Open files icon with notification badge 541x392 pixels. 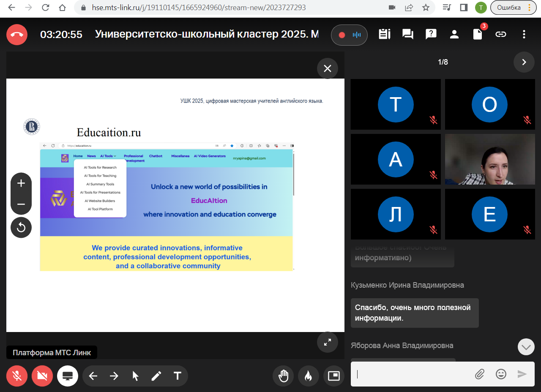pos(478,35)
